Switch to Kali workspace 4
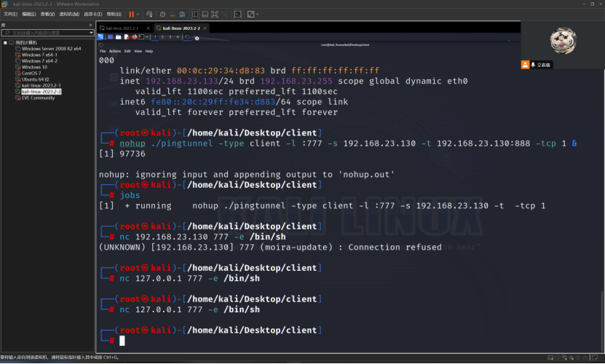 pyautogui.click(x=178, y=37)
